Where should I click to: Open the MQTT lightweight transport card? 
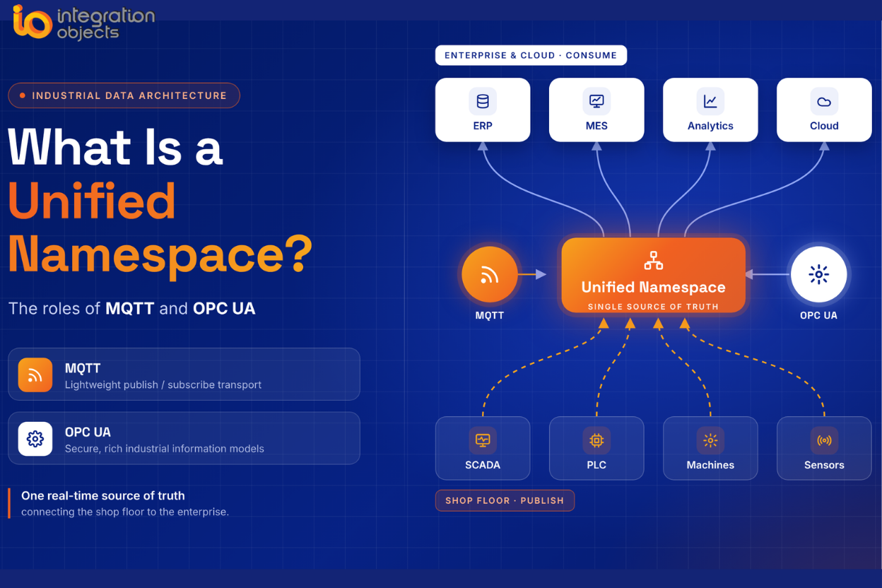184,375
